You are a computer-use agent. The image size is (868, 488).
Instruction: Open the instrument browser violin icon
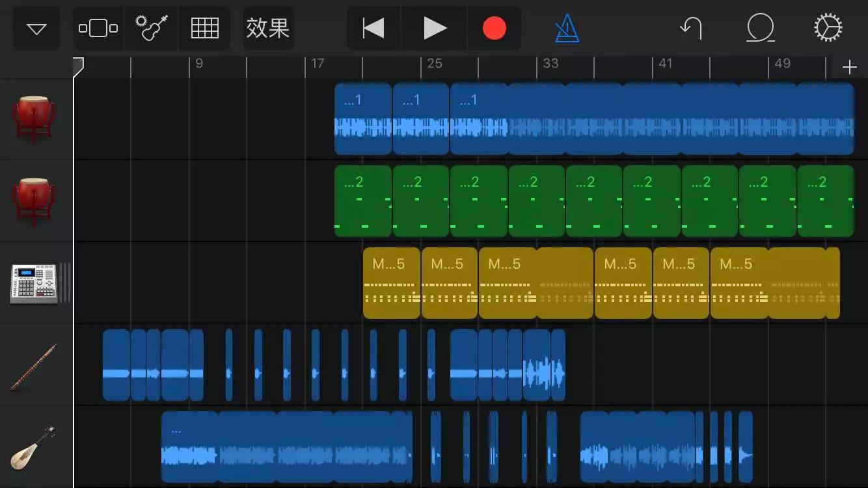[152, 29]
